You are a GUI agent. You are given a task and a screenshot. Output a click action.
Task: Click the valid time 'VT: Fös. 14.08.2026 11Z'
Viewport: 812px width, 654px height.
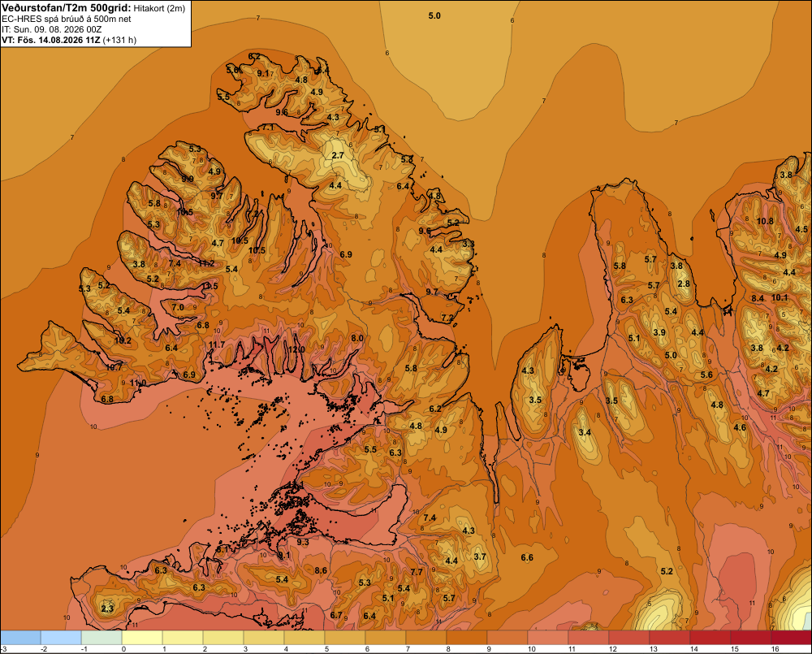tap(50, 40)
